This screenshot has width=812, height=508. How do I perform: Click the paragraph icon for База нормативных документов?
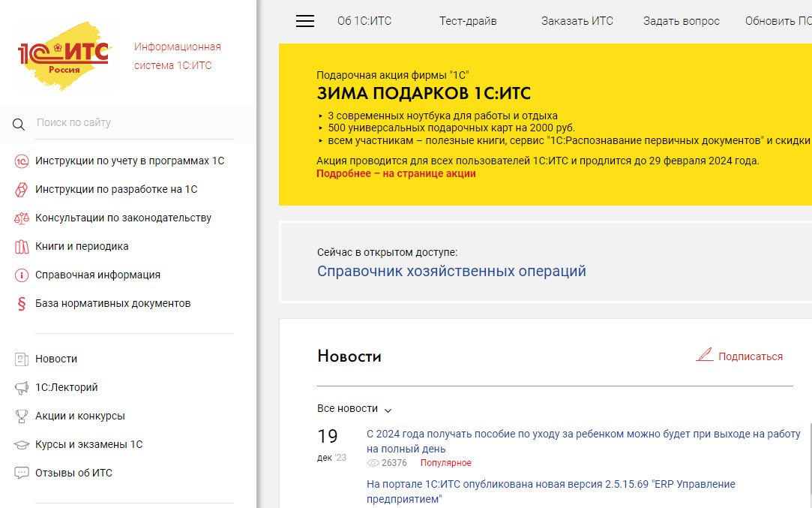pos(21,304)
